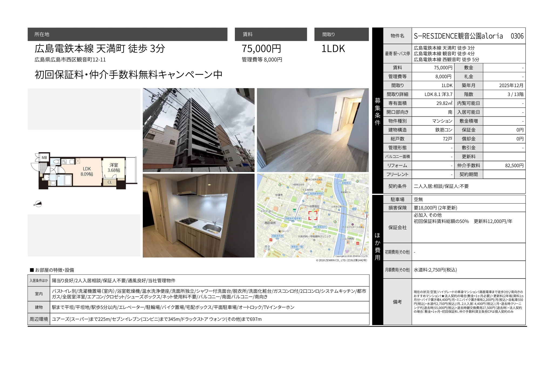Select property name S-RESIDENCE観音公園aloria 0306
This screenshot has height=392, width=555.
469,36
